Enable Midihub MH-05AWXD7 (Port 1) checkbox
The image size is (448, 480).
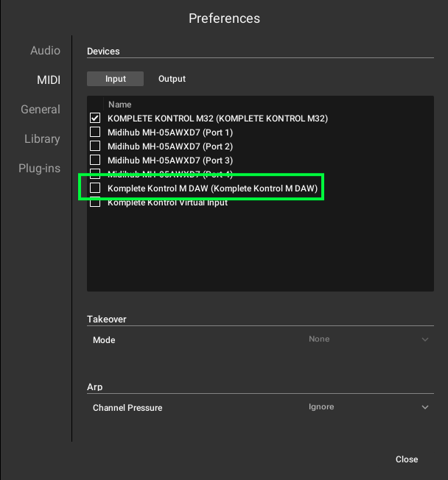(x=95, y=133)
